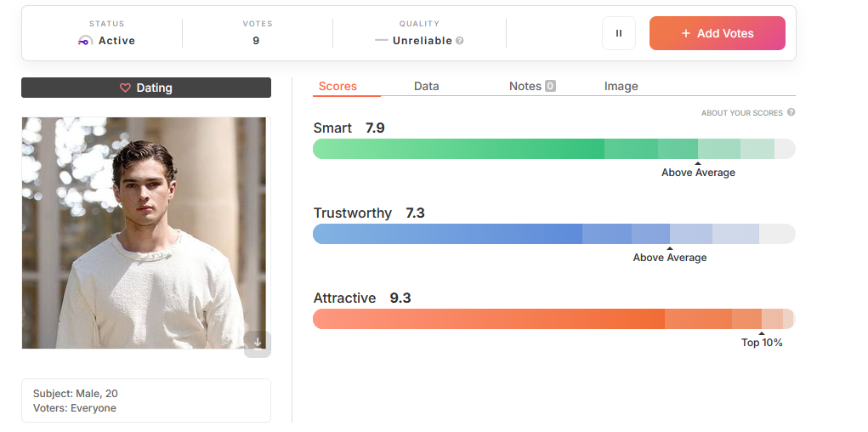Image resolution: width=868 pixels, height=432 pixels.
Task: Click the Add Votes button
Action: [x=717, y=33]
